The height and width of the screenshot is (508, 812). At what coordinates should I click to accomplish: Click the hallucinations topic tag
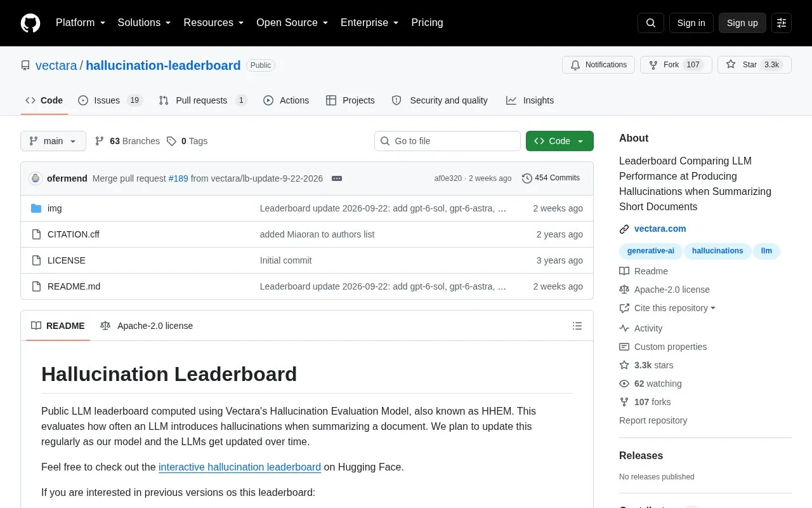pyautogui.click(x=717, y=251)
